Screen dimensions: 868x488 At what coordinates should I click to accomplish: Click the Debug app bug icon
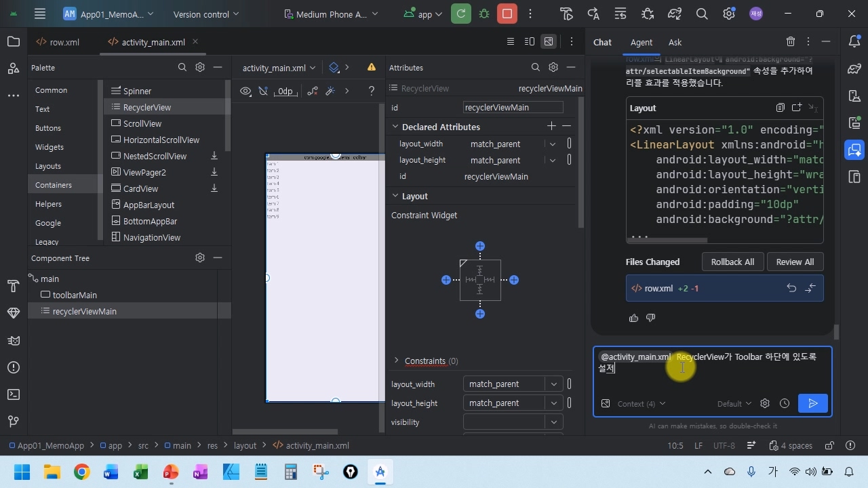tap(484, 14)
